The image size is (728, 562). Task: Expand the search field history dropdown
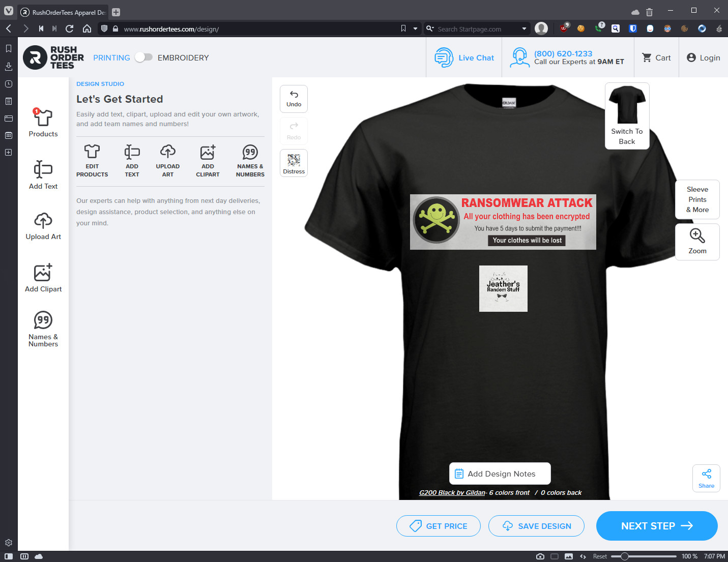coord(524,29)
